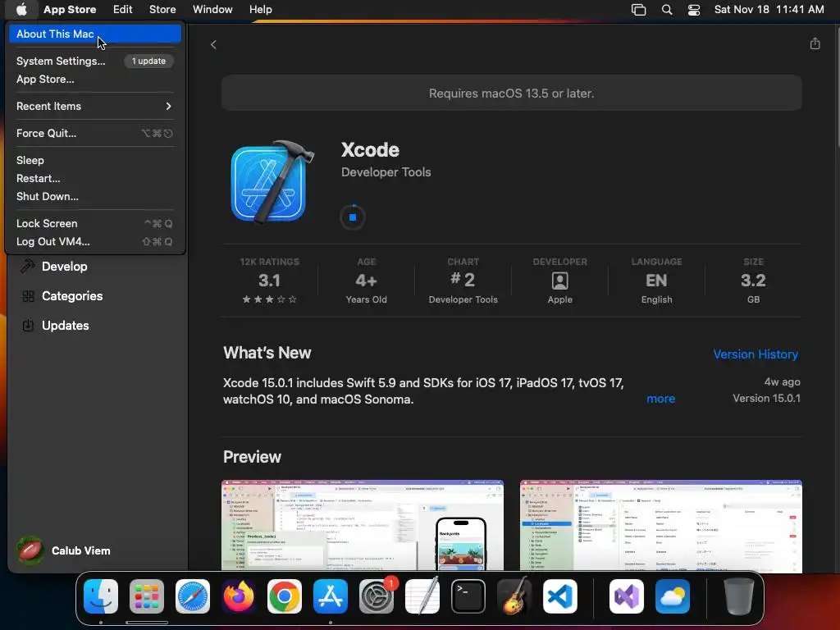840x630 pixels.
Task: Click the Age 4+ Years Old badge
Action: (x=367, y=282)
